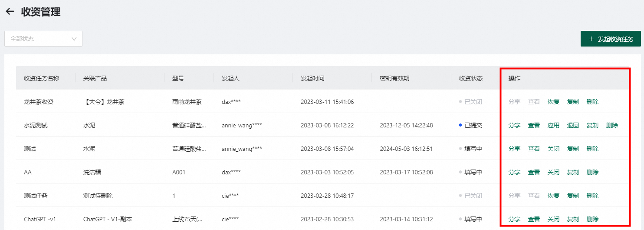Screen dimensions: 644x230
Task: Click the 关联产品 column header
Action: [95, 78]
